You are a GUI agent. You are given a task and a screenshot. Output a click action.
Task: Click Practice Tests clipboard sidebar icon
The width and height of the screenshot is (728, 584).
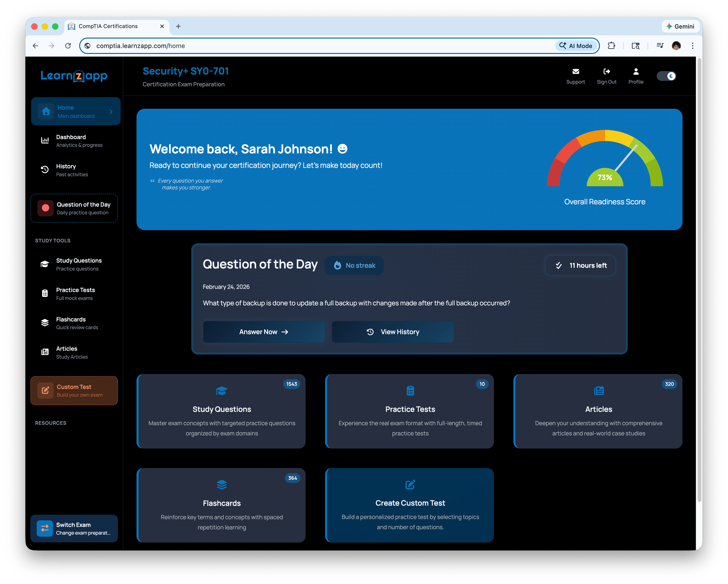pos(45,293)
